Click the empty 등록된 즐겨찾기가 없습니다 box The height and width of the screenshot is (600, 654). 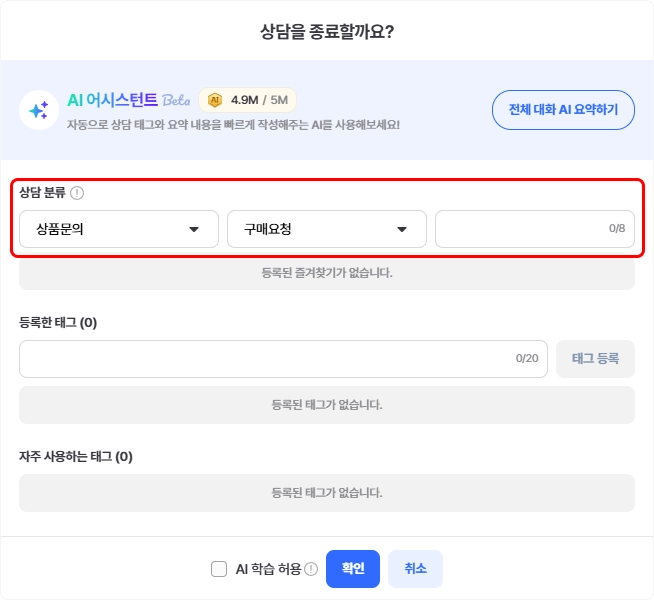[327, 273]
